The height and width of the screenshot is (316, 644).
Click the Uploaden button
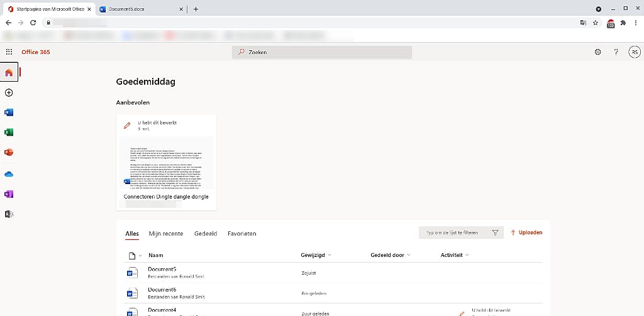[x=526, y=232]
